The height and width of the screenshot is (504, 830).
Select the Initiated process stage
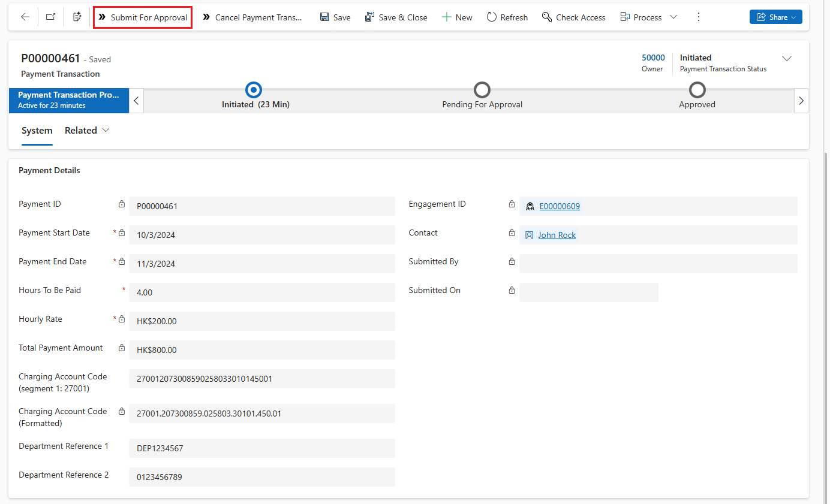[254, 90]
